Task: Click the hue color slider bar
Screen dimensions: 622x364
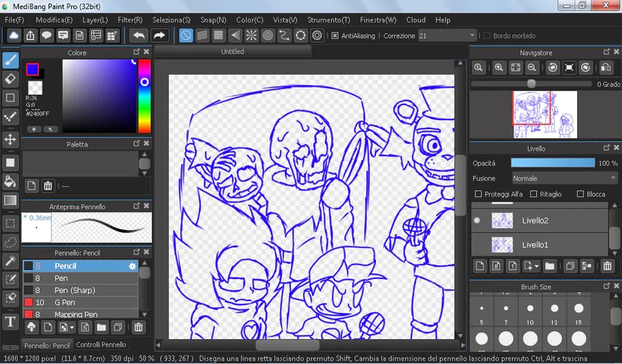Action: (144, 96)
